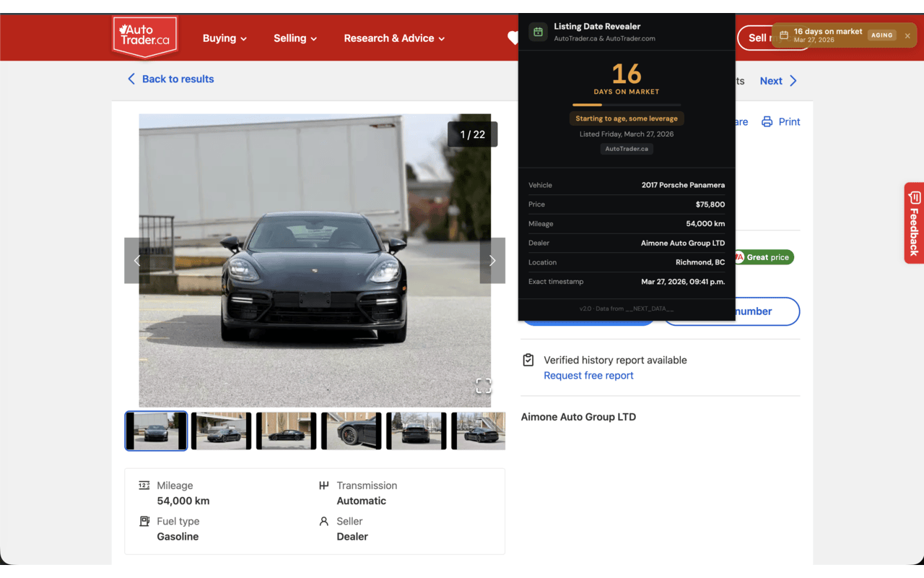The image size is (924, 578).
Task: Click the '2017 Porsche Panamera' vehicle value
Action: tap(683, 185)
